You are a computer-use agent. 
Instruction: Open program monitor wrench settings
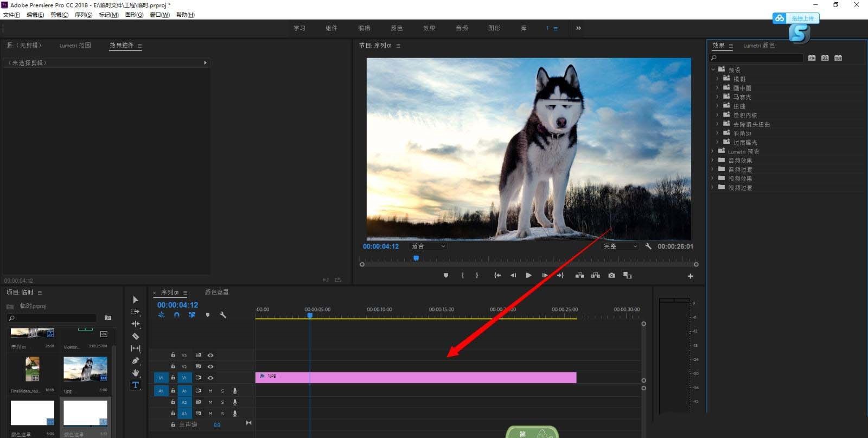click(648, 246)
